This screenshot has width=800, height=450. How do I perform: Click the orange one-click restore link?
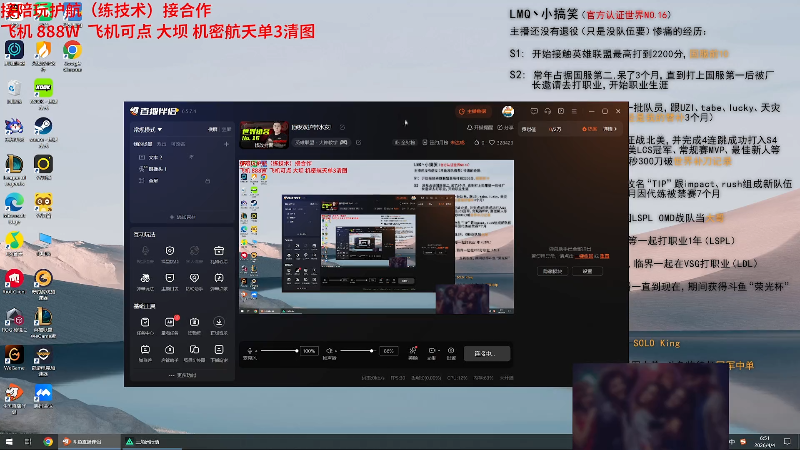(x=585, y=256)
